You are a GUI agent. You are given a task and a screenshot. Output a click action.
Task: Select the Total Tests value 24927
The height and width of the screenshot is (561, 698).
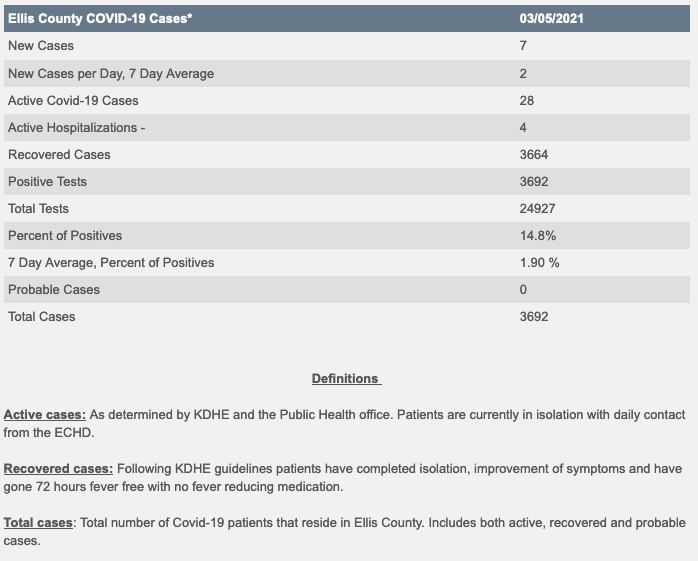538,208
